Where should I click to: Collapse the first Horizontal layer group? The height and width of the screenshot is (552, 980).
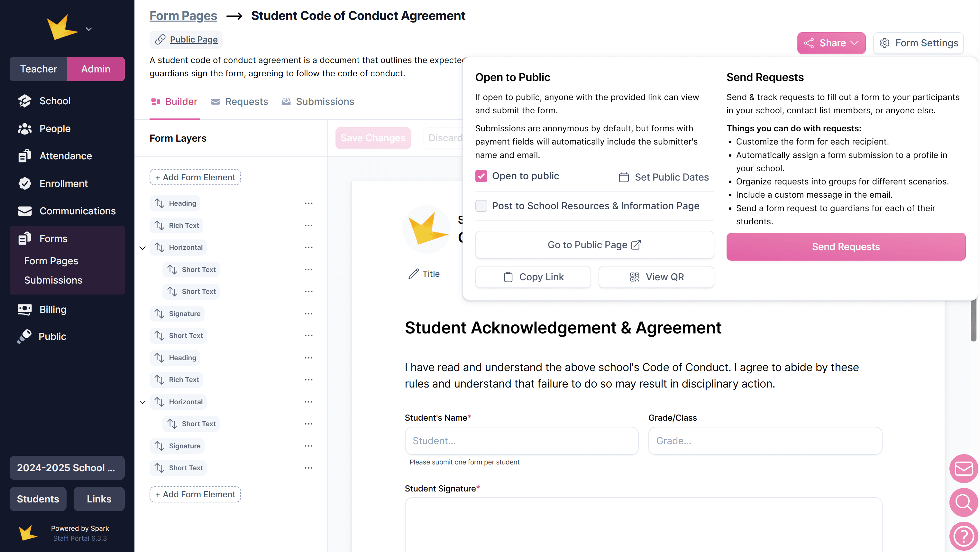coord(143,248)
